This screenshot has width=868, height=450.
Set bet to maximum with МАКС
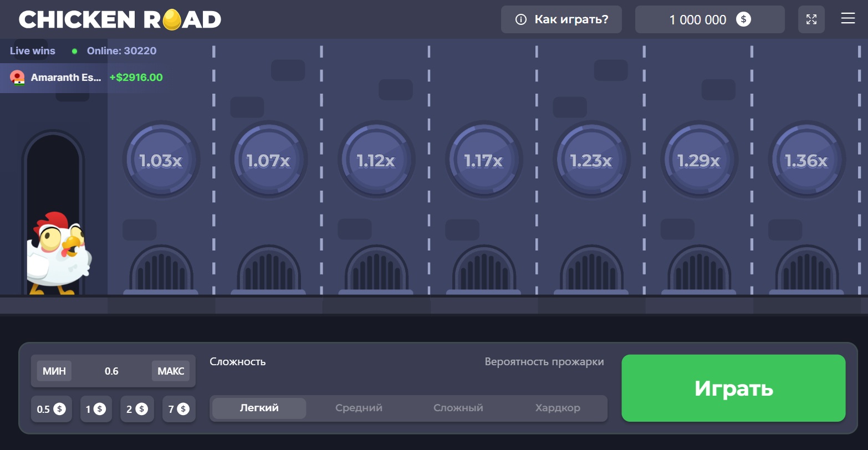coord(171,371)
